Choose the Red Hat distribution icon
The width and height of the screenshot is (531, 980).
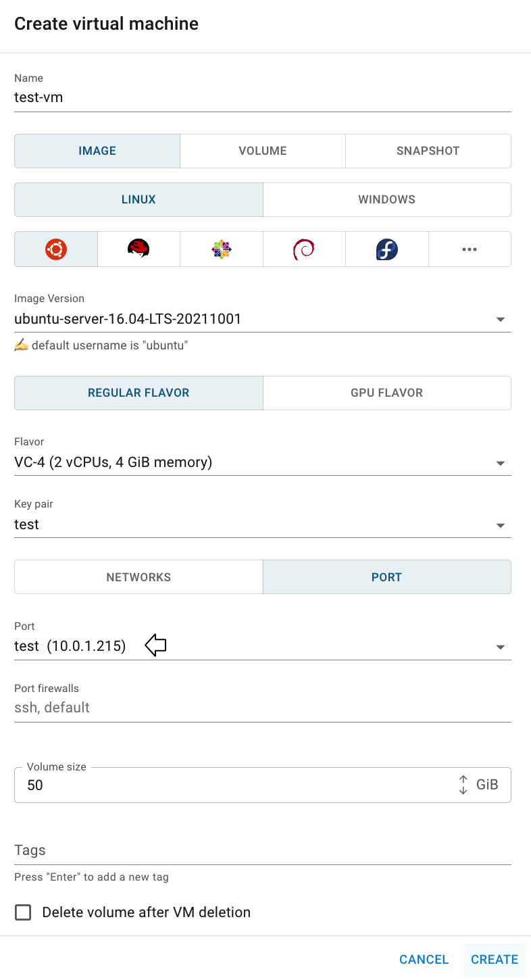tap(138, 249)
